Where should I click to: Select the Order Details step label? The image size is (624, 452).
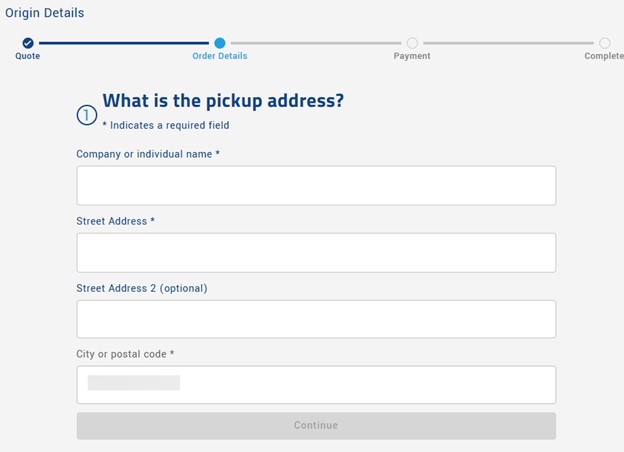(220, 56)
